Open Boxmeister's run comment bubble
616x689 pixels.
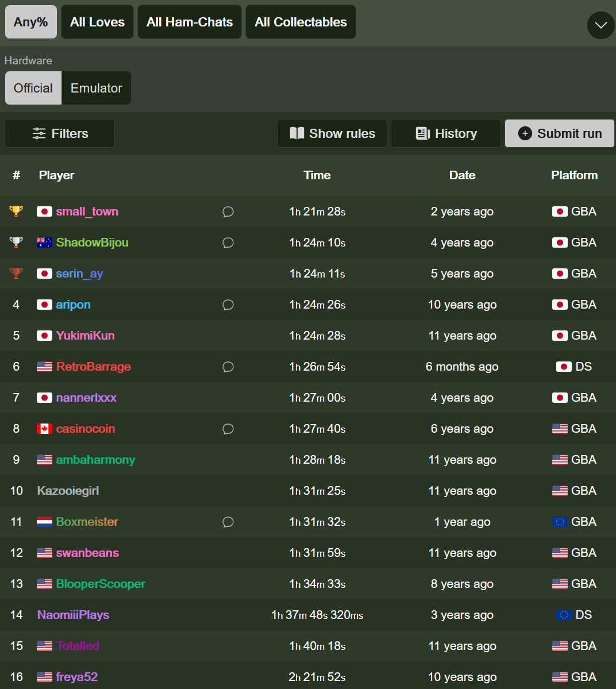click(228, 522)
